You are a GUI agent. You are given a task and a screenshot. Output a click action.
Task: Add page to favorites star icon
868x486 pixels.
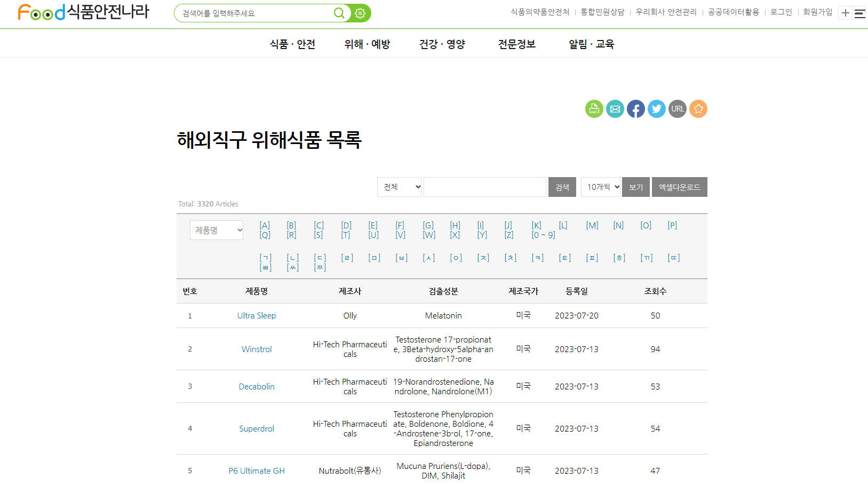698,109
